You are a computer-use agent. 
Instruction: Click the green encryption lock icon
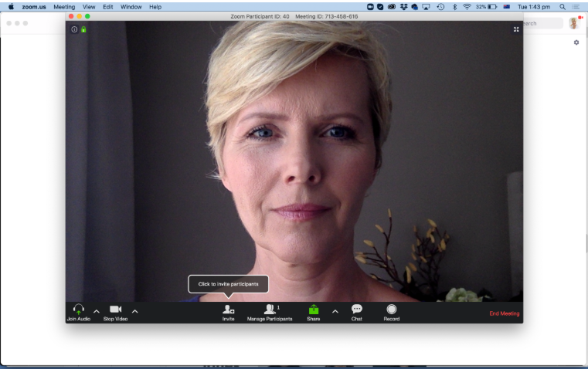tap(83, 29)
